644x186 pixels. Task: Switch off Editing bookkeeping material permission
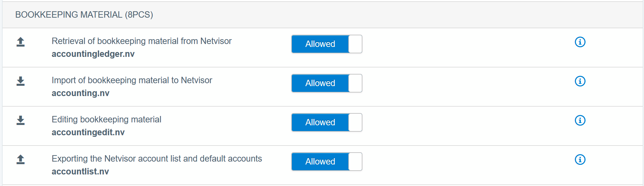(326, 122)
